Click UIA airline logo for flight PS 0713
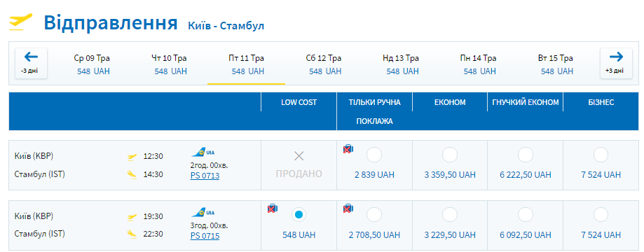This screenshot has height=252, width=644. point(203,153)
